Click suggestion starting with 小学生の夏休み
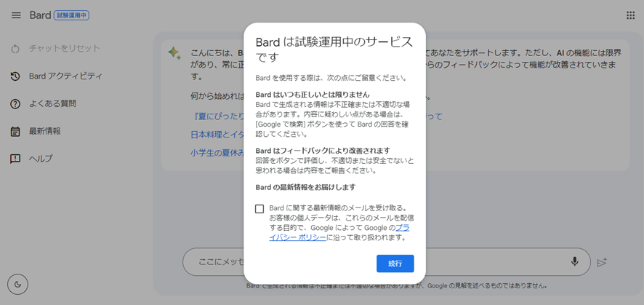Image resolution: width=644 pixels, height=305 pixels. click(217, 153)
